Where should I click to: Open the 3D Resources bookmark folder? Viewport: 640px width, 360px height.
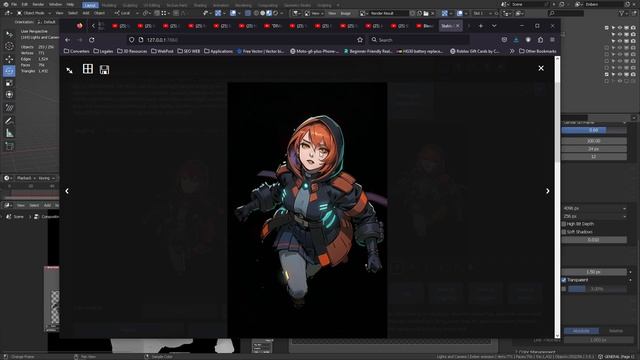pyautogui.click(x=132, y=51)
